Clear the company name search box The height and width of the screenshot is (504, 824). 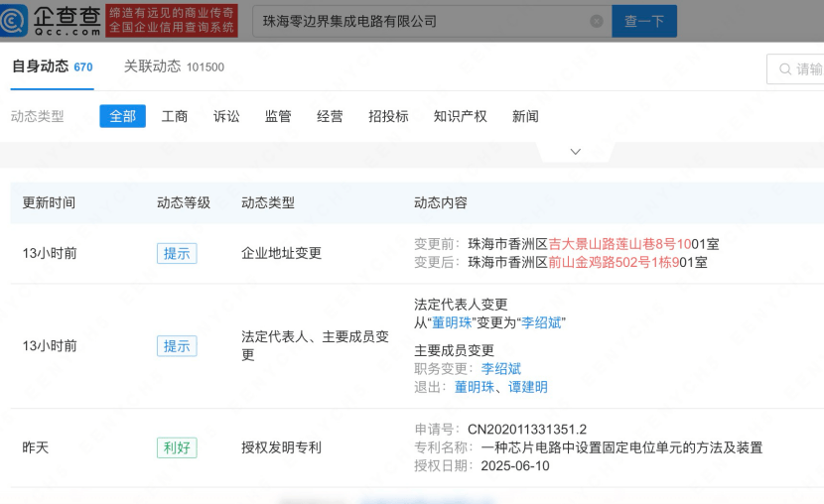tap(596, 21)
